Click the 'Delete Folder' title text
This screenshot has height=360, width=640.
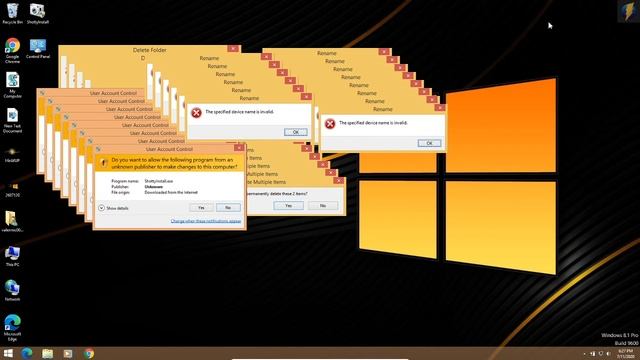[x=149, y=50]
